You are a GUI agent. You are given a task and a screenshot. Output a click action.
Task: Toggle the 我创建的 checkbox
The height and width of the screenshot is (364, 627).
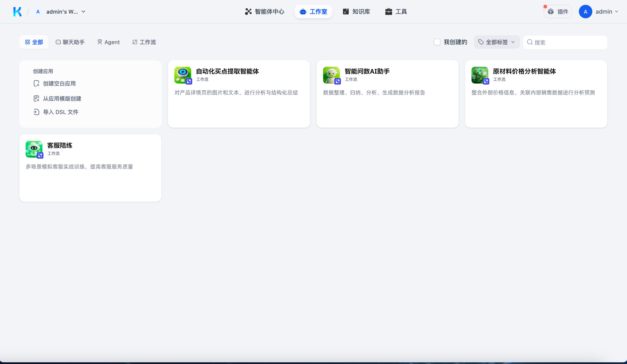point(437,42)
